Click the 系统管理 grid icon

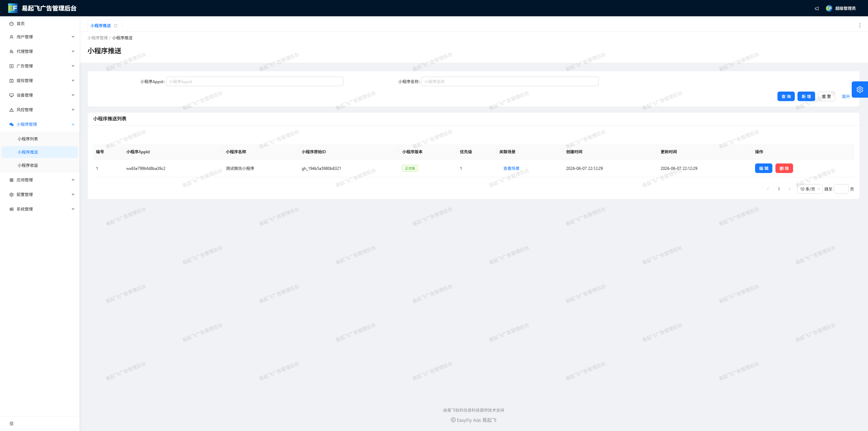(x=12, y=209)
